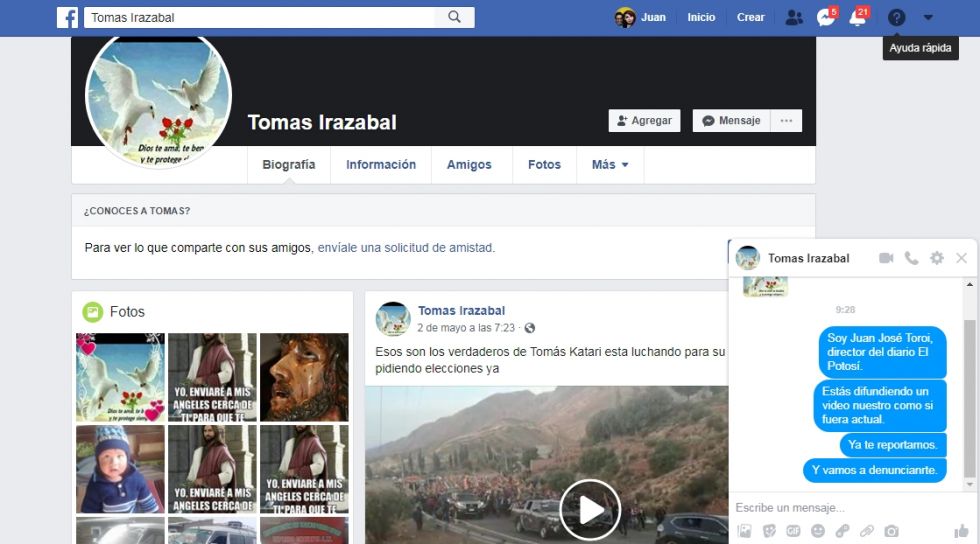This screenshot has width=980, height=544.
Task: Click the chat header avatar
Action: [x=748, y=258]
